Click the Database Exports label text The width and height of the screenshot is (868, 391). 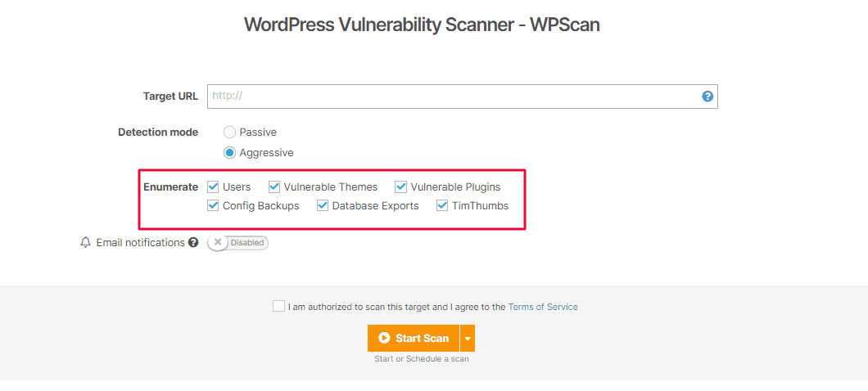[x=375, y=206]
